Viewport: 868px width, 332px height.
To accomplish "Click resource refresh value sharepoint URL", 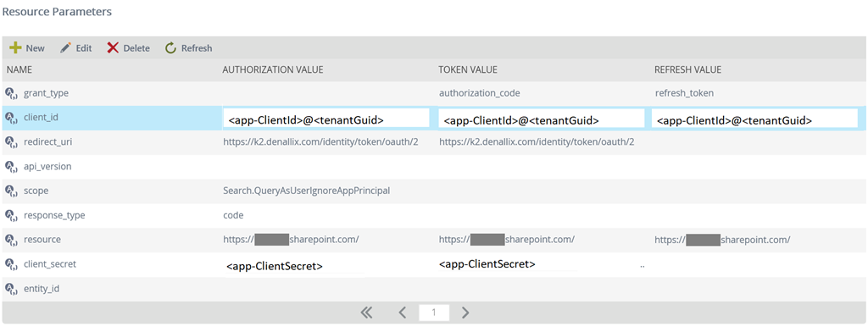I will [x=722, y=240].
